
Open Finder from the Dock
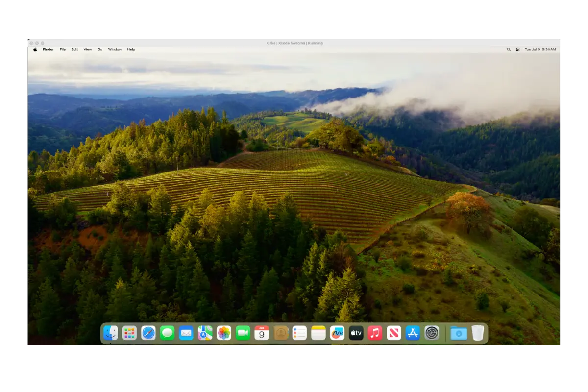[111, 333]
